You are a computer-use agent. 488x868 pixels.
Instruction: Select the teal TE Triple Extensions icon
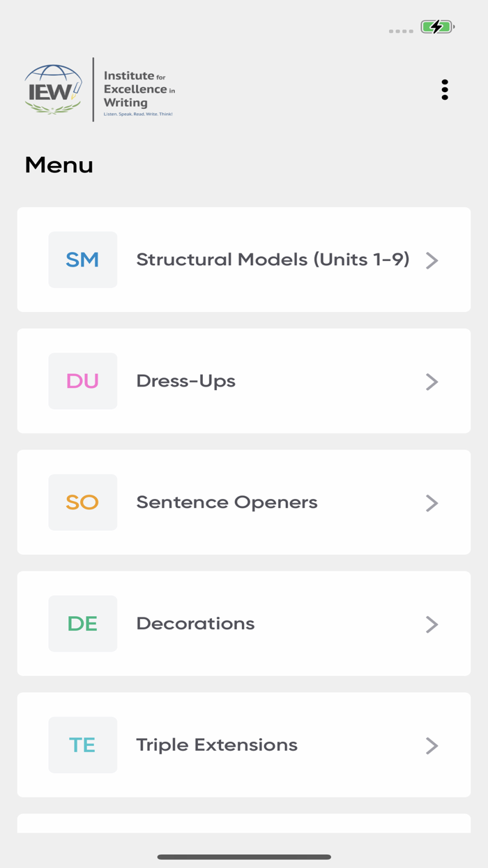click(x=82, y=744)
